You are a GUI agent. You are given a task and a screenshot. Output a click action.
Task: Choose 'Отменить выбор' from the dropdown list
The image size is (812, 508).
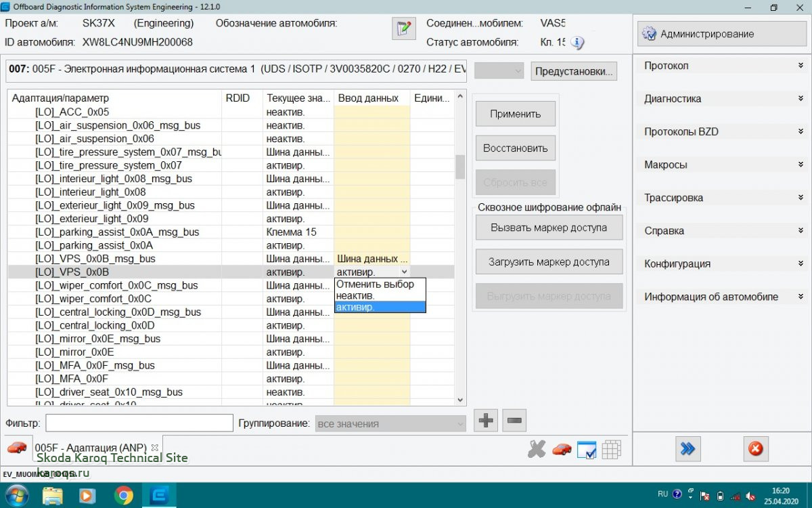coord(380,284)
